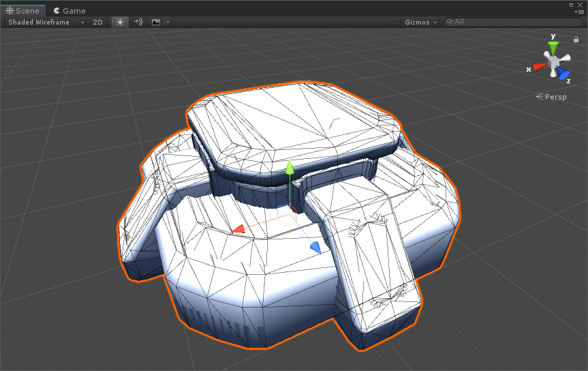The height and width of the screenshot is (371, 588).
Task: Click the blue Z axis cone of the orientation gizmo
Action: (x=563, y=73)
